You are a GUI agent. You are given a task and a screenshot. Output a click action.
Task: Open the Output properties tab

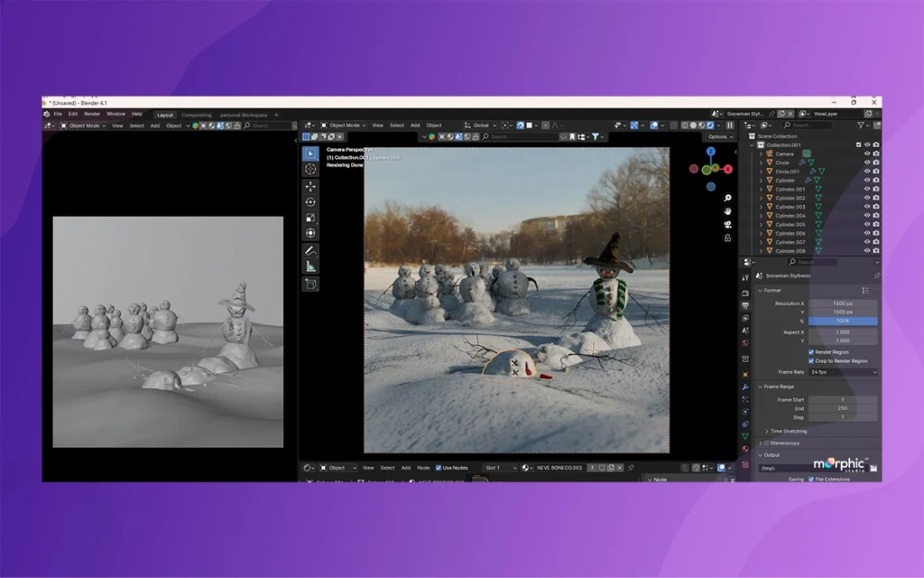point(745,305)
